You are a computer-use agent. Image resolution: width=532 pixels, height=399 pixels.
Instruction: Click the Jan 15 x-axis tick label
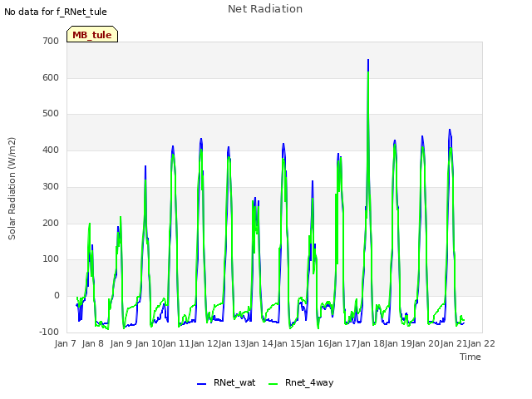288,343
